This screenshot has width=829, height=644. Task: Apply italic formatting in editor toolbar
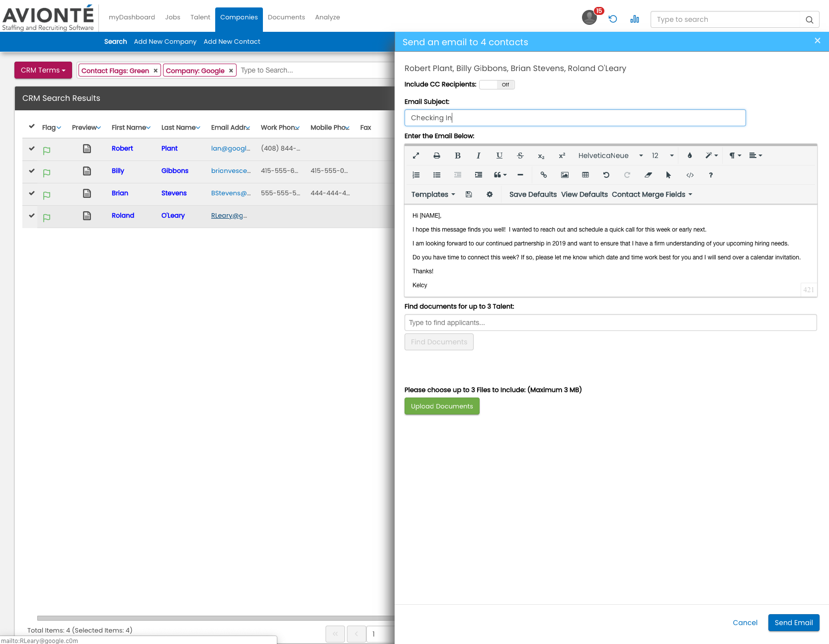pos(478,156)
